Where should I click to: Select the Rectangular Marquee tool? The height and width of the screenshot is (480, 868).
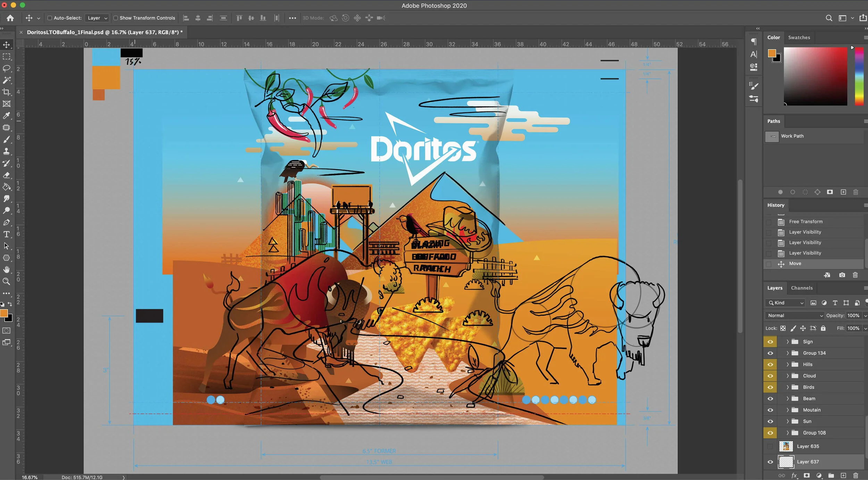7,57
